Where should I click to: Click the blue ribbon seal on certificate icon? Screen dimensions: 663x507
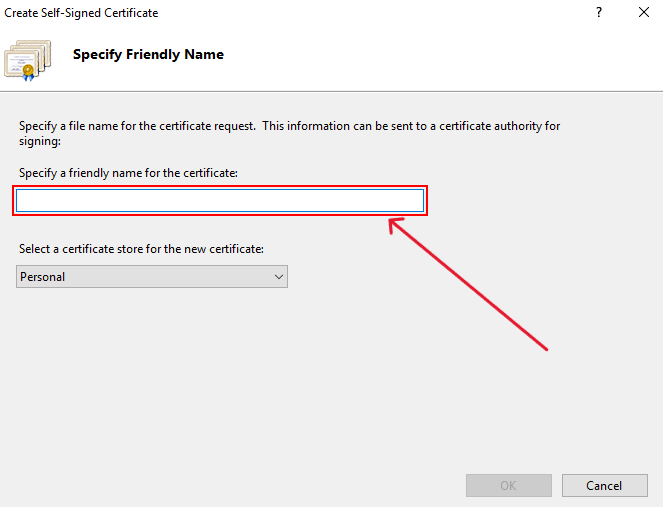coord(28,73)
